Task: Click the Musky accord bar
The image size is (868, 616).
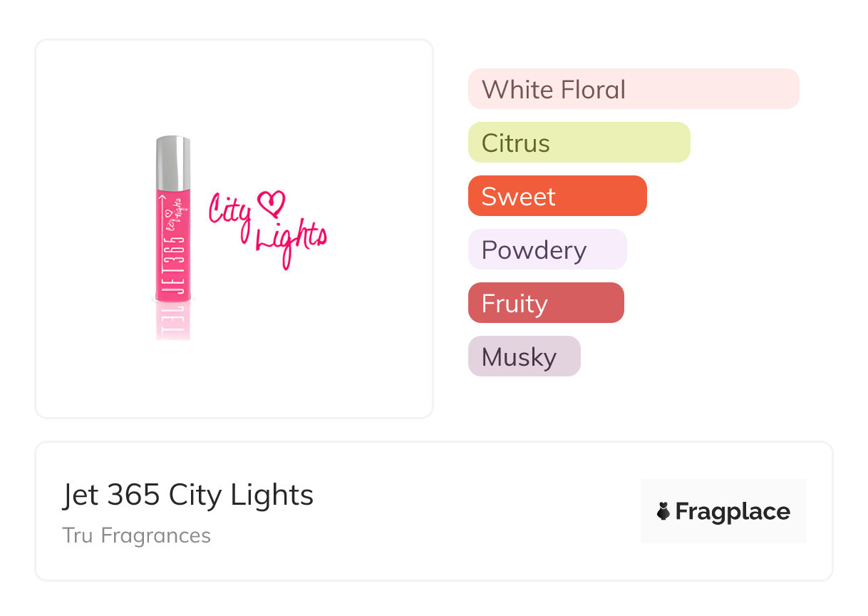Action: click(x=524, y=356)
